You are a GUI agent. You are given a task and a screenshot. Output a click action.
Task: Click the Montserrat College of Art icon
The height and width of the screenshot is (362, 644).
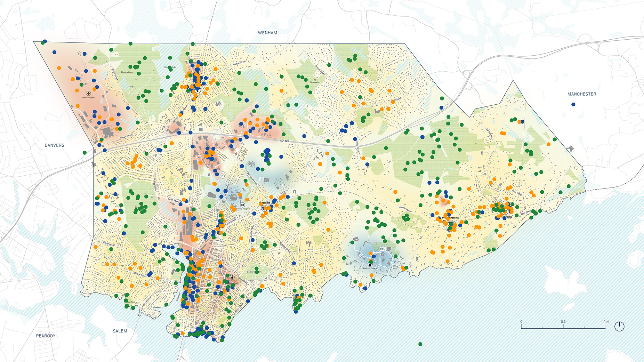232,277
